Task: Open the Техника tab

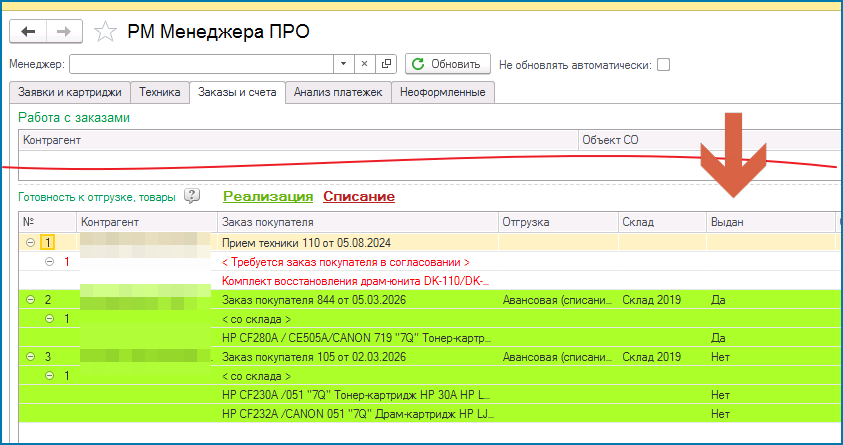Action: [x=160, y=92]
